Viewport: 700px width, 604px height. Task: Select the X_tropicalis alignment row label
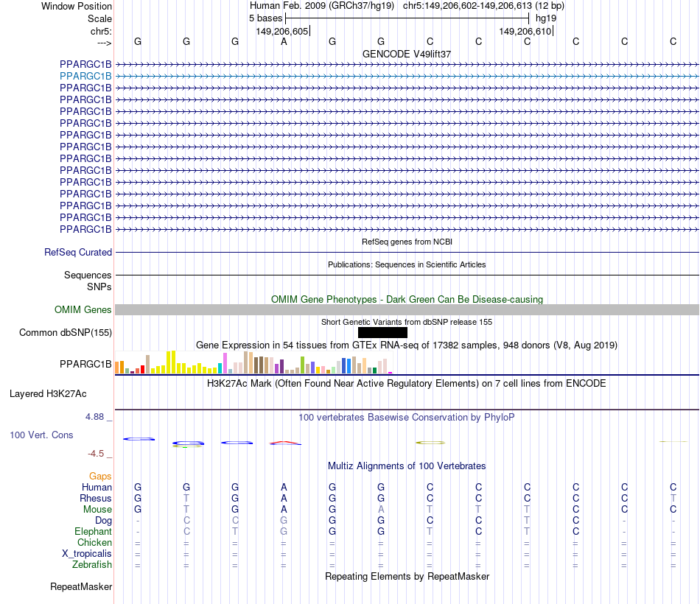click(87, 554)
